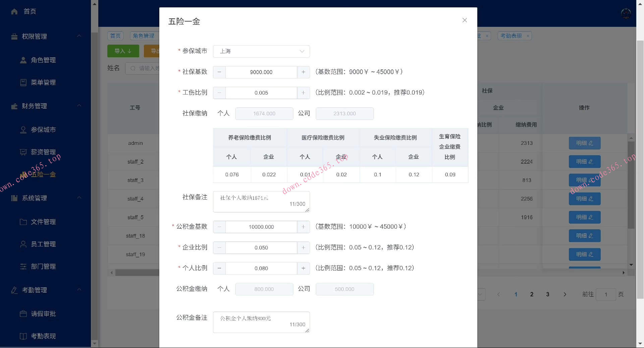Click the 薪资管理 salary icon
Viewport: 644px width, 348px height.
coord(23,152)
